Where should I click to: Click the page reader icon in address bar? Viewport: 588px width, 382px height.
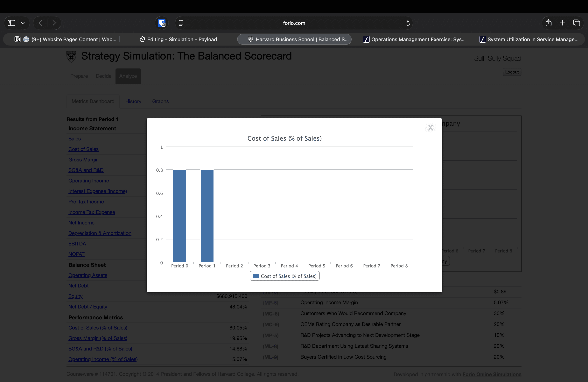coord(181,23)
